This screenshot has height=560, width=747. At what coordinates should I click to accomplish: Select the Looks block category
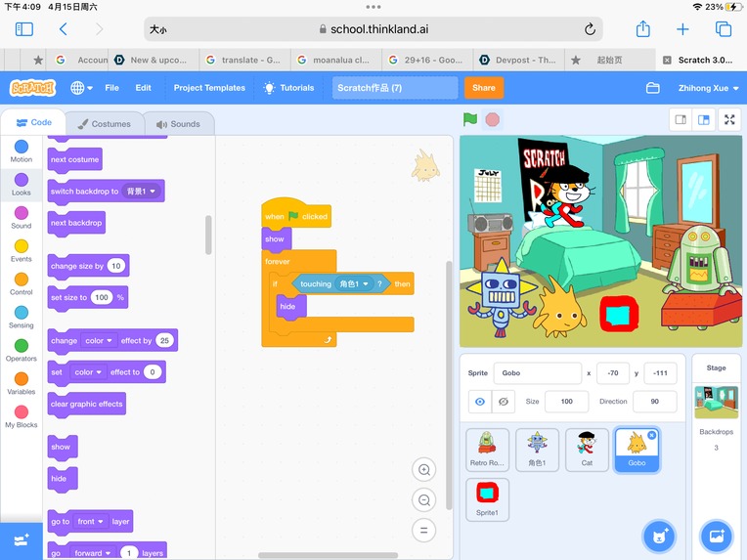click(x=21, y=185)
